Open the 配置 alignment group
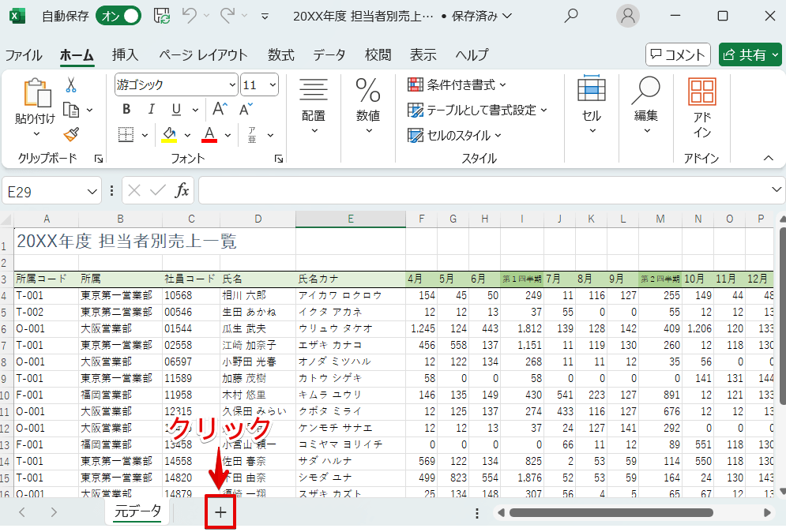 coord(314,107)
